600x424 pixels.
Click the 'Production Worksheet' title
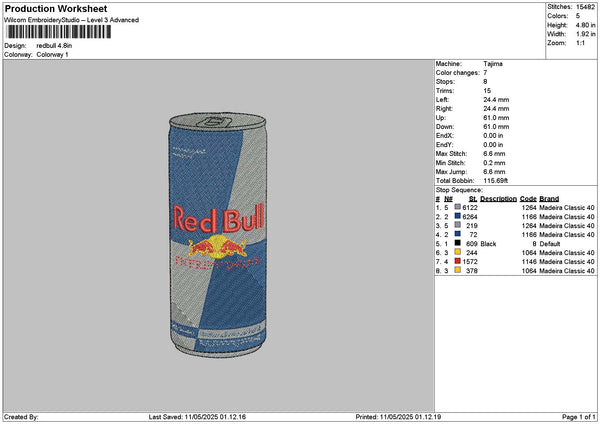point(56,9)
